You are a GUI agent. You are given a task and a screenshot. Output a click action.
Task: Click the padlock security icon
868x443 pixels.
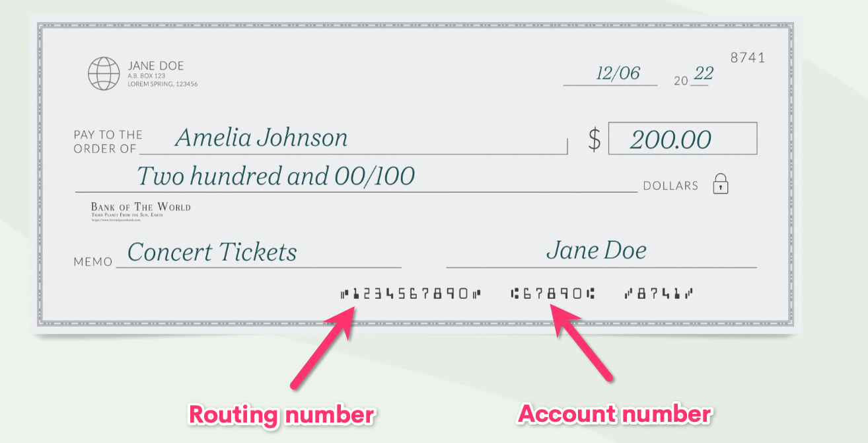721,184
